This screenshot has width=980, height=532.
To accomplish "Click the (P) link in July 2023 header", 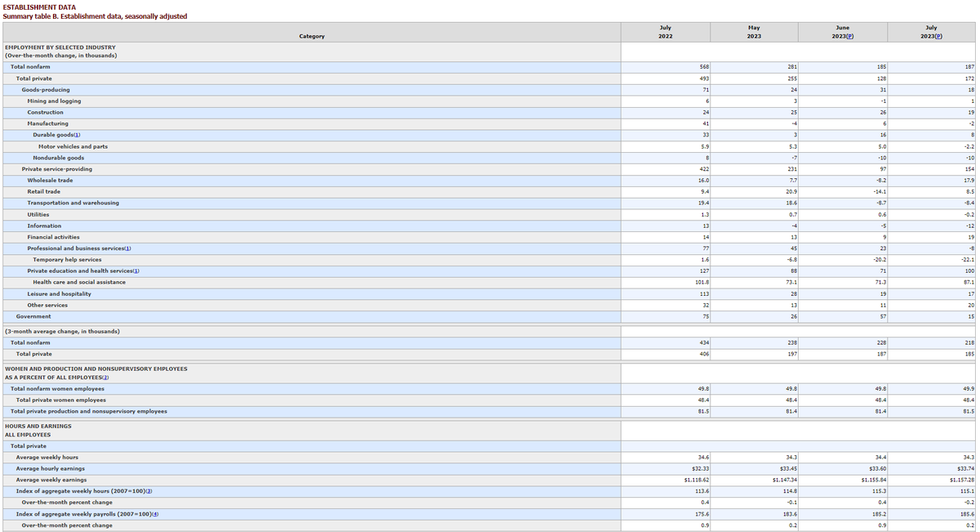I will 938,36.
